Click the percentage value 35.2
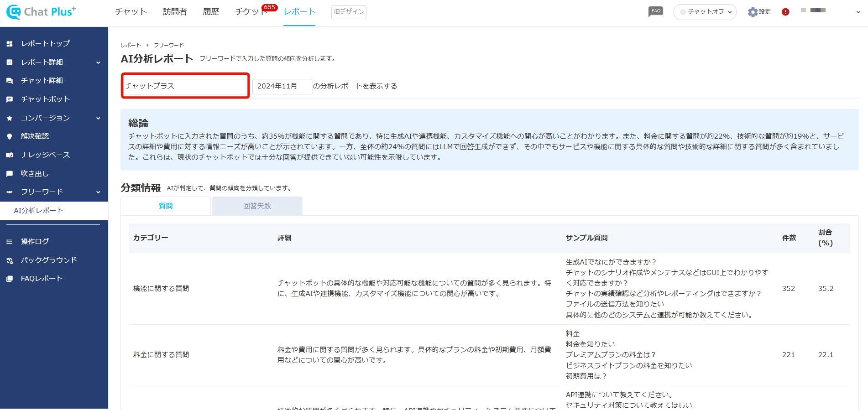The image size is (868, 410). coord(826,288)
